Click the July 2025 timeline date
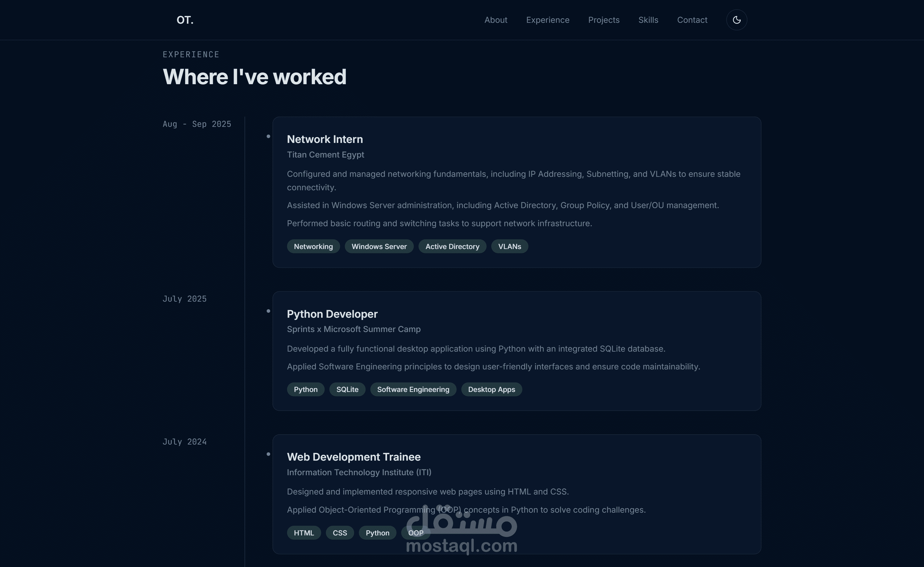The image size is (924, 567). (185, 299)
